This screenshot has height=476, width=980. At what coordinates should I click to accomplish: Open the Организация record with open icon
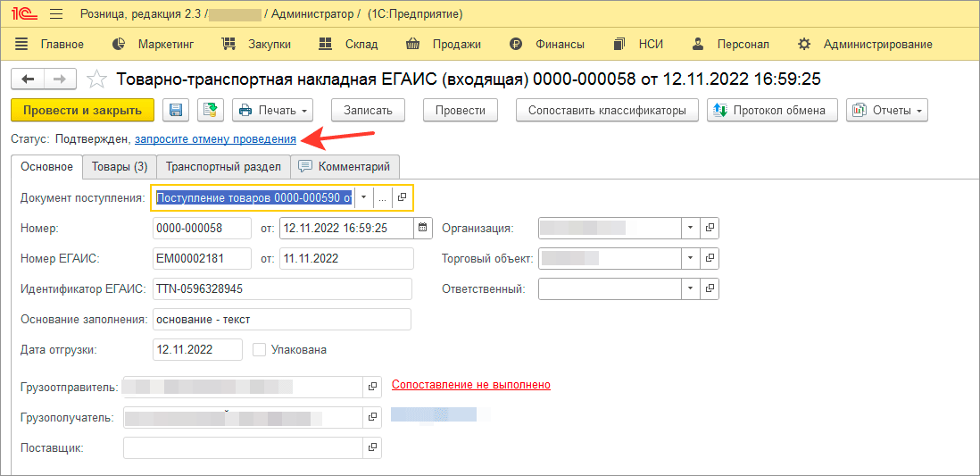tap(710, 229)
